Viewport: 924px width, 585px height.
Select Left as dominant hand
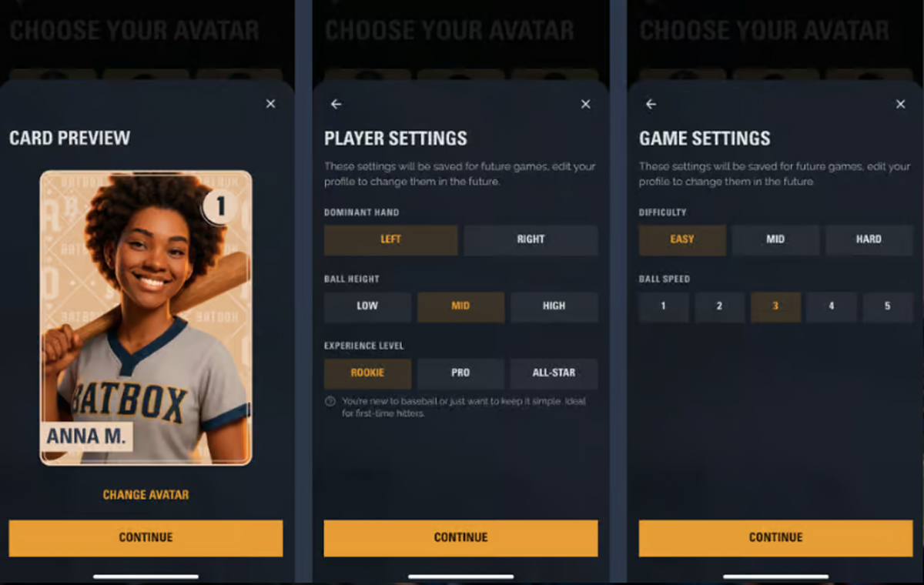click(x=390, y=239)
